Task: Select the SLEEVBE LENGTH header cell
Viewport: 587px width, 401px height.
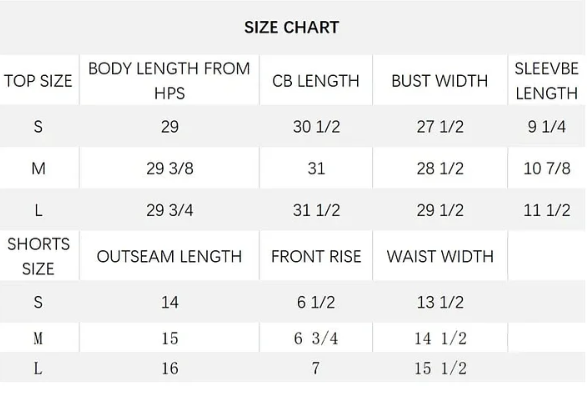Action: tap(547, 80)
